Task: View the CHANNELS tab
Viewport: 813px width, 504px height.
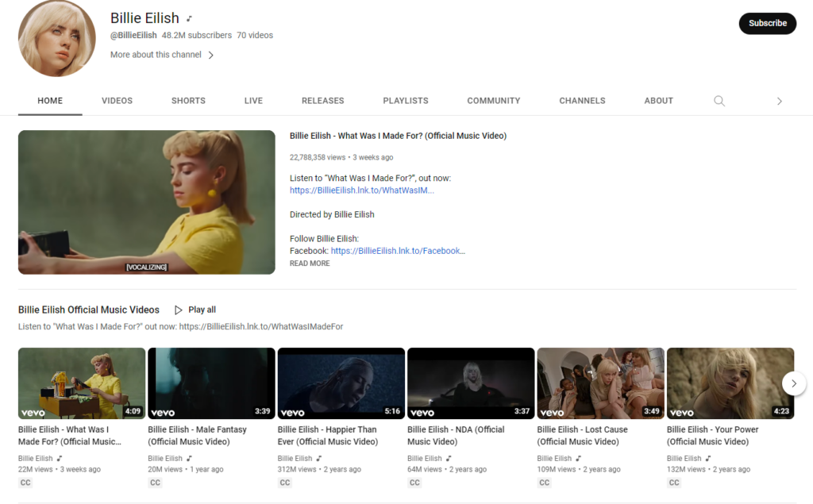Action: click(582, 101)
